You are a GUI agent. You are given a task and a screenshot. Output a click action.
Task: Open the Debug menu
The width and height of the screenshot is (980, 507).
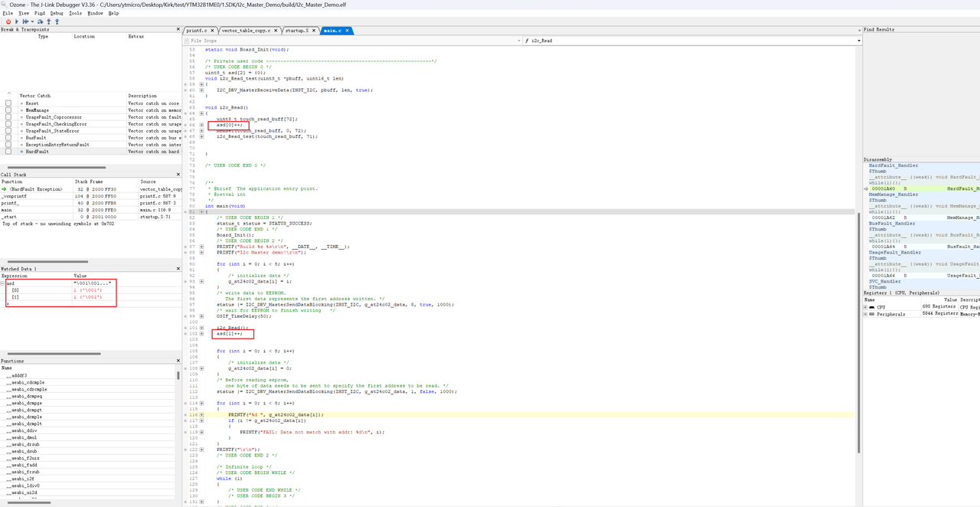coord(55,13)
